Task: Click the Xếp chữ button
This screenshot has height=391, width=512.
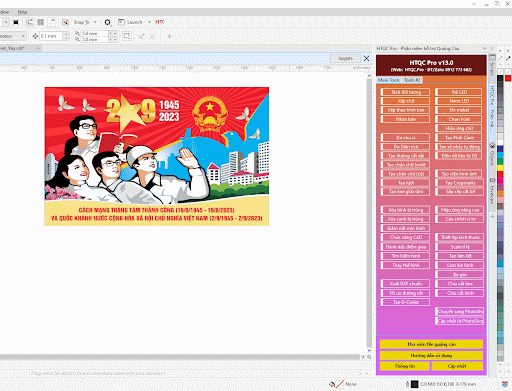Action: pos(406,101)
